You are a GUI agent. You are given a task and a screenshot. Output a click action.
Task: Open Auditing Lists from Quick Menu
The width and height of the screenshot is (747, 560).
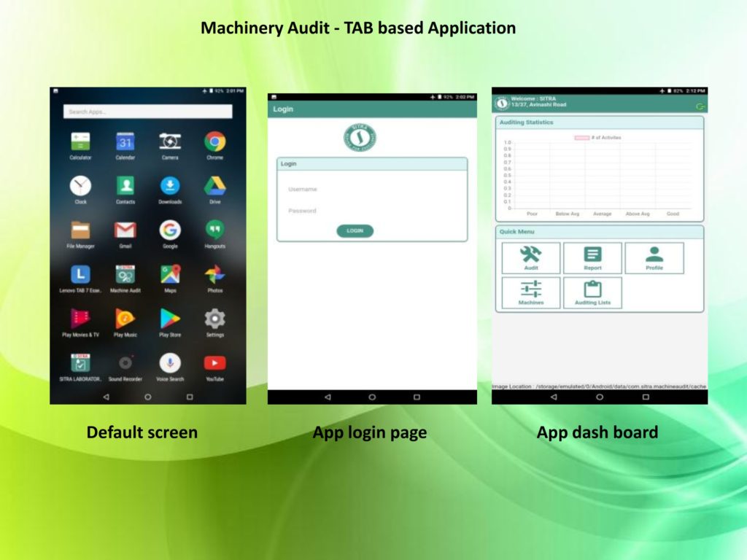pos(592,292)
